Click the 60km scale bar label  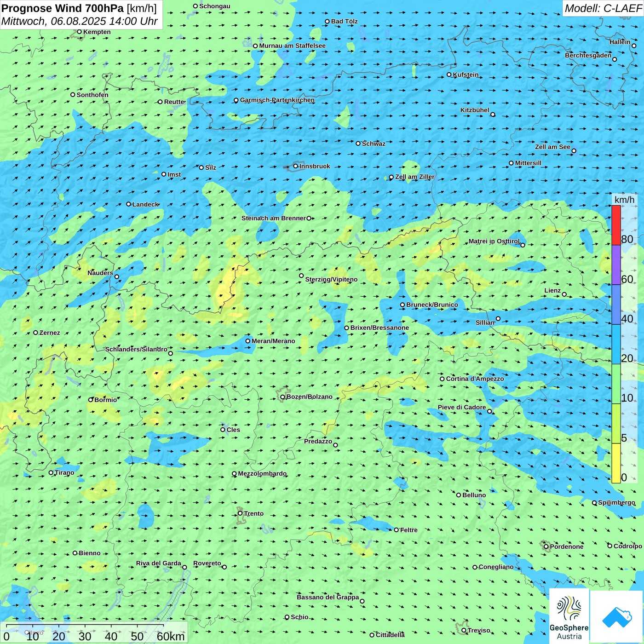pos(171,636)
